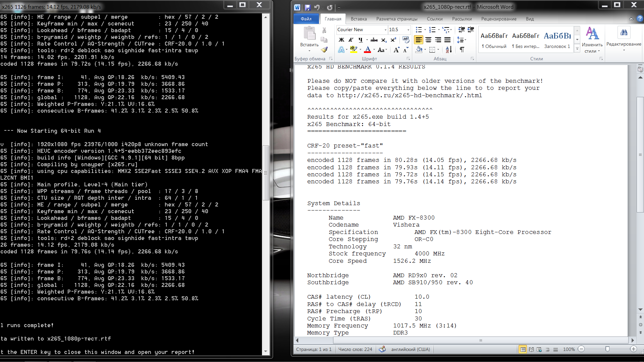Toggle bold (Ж) formatting

[341, 40]
